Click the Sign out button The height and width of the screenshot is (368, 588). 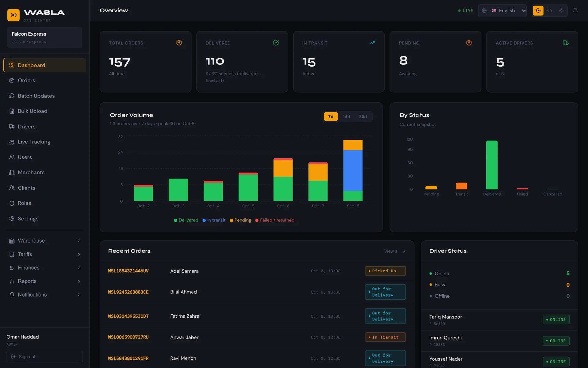coord(45,357)
